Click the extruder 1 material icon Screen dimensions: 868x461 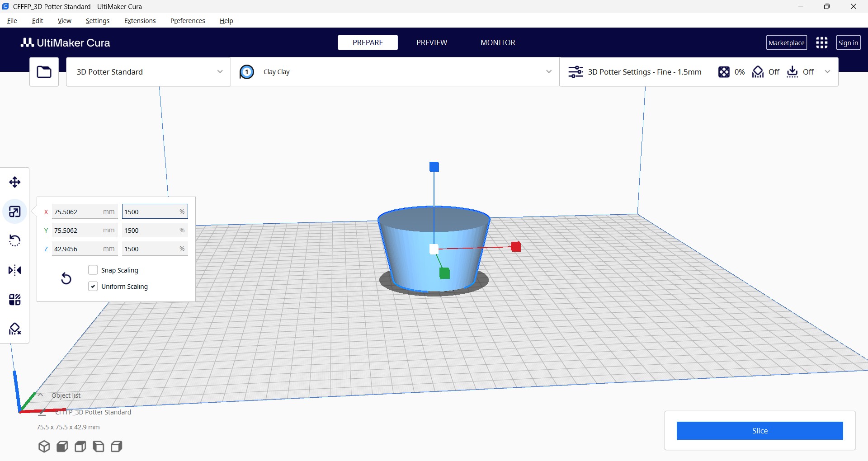coord(247,72)
